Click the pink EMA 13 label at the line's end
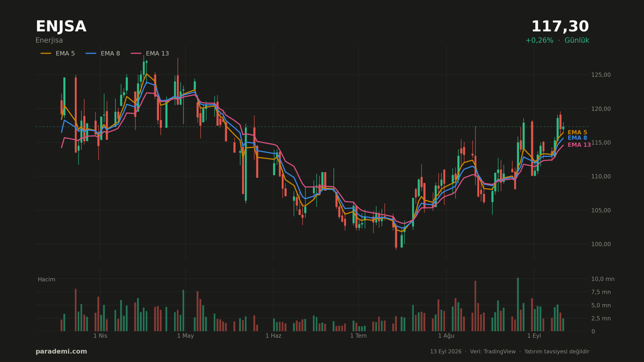Viewport: 644px width, 362px height. coord(579,145)
